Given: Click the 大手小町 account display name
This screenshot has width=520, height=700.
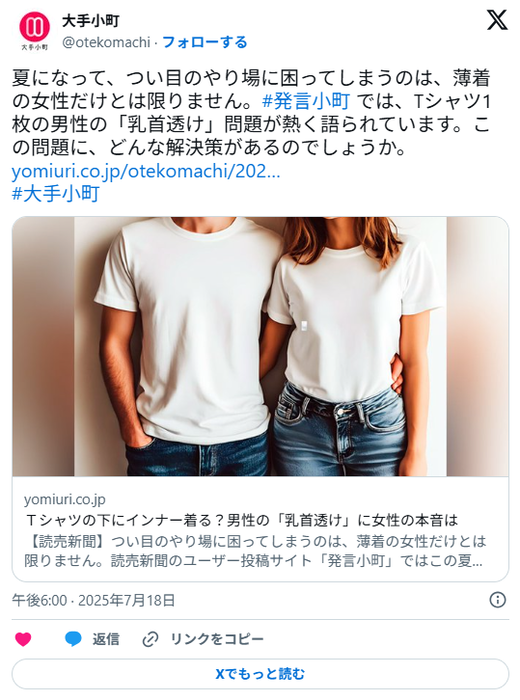Looking at the screenshot, I should coord(90,21).
